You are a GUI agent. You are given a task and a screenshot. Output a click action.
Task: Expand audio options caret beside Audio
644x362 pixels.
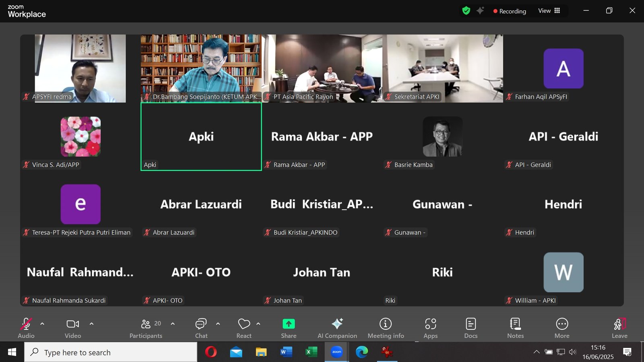42,324
